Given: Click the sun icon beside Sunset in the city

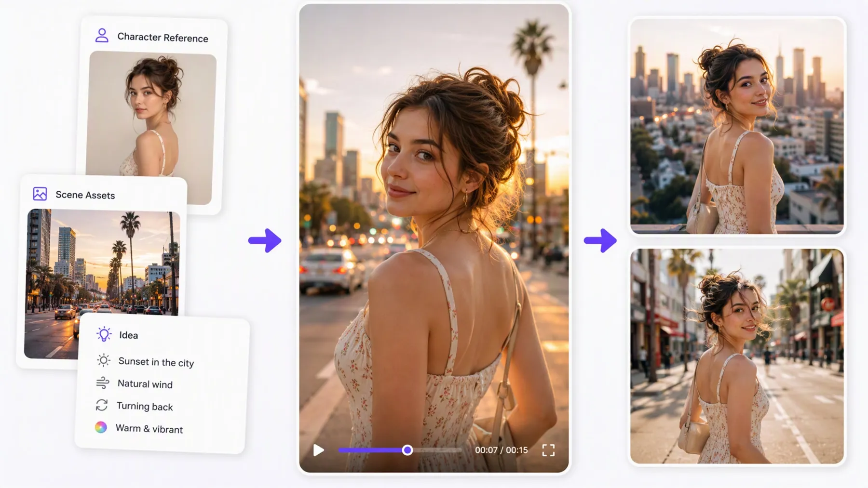Looking at the screenshot, I should 104,360.
